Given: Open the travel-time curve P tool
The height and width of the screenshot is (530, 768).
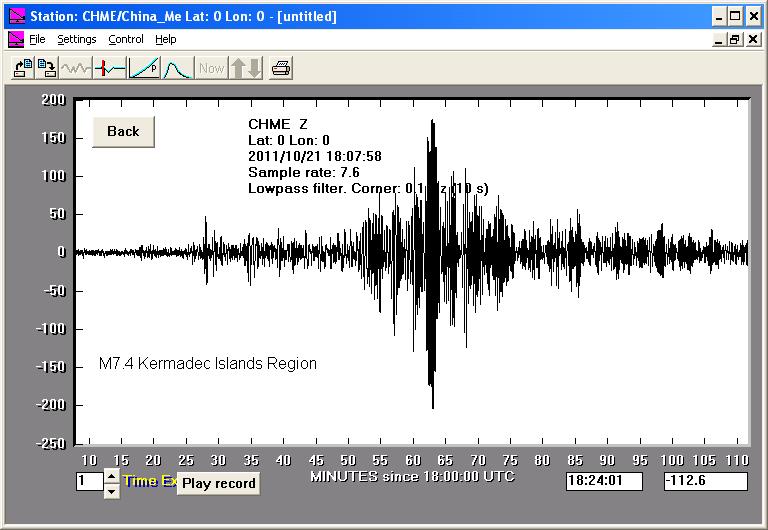Looking at the screenshot, I should (x=143, y=68).
